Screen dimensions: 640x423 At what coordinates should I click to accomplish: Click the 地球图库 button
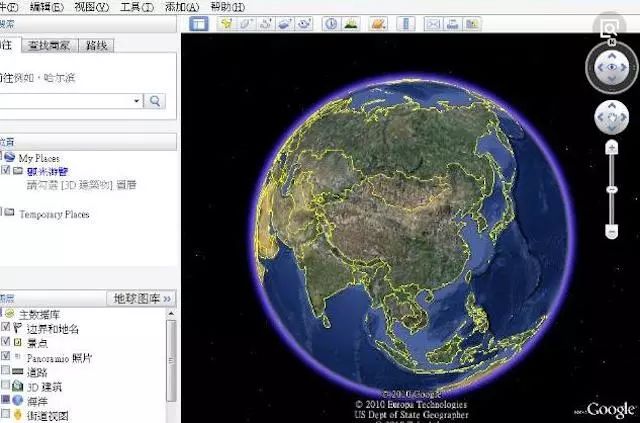click(x=142, y=298)
